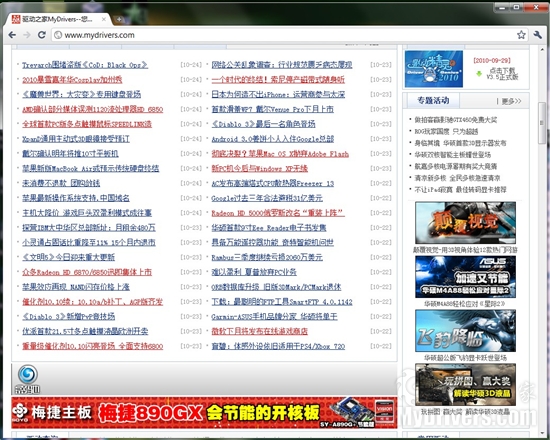
Task: Open the AMD HD 6850 headline
Action: (x=93, y=109)
